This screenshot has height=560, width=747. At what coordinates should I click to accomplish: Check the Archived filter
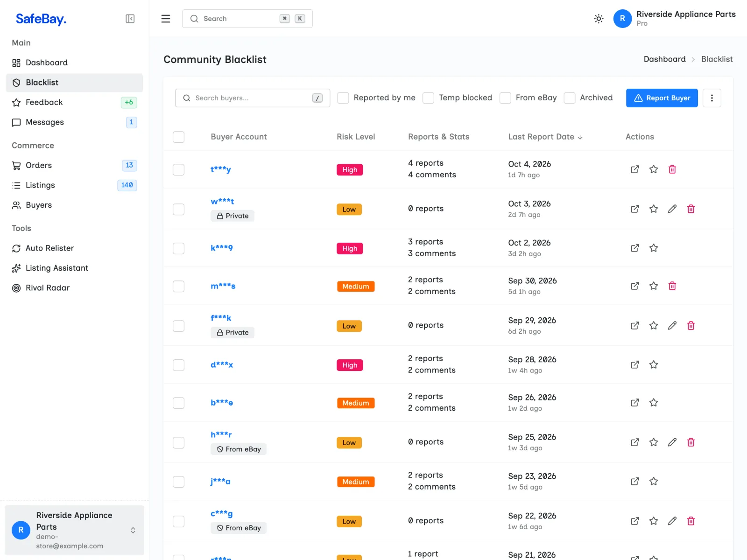coord(570,98)
